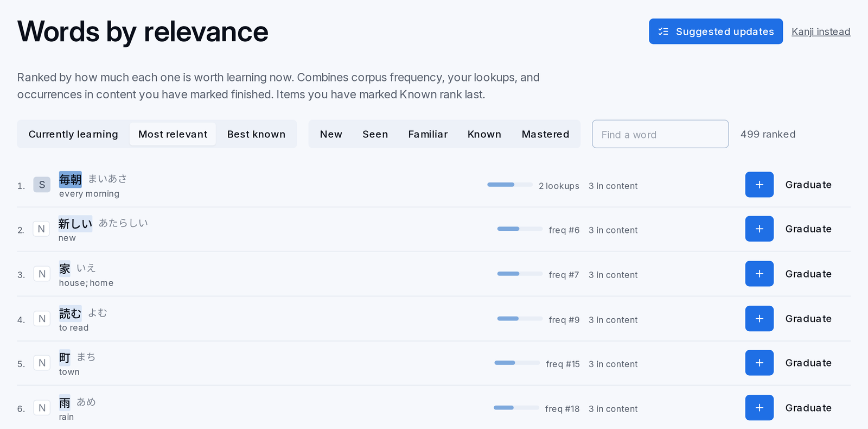
Task: Click the progress bar for 家
Action: click(x=520, y=274)
